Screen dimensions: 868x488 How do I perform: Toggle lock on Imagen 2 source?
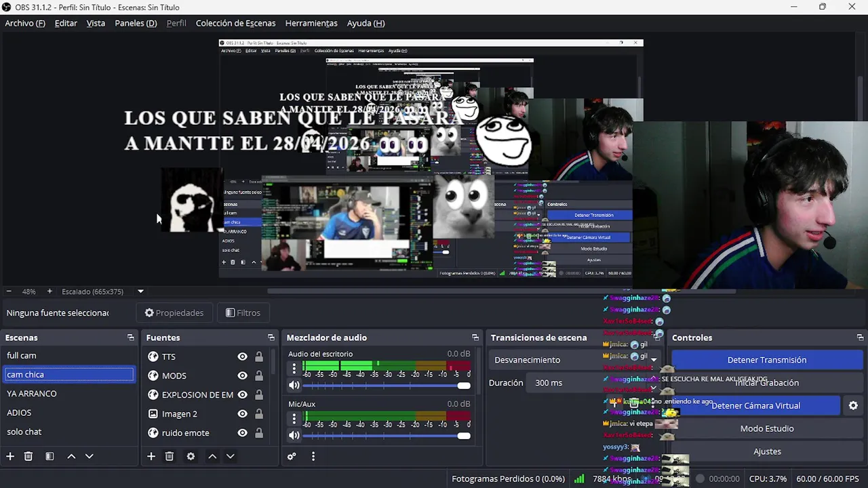259,413
